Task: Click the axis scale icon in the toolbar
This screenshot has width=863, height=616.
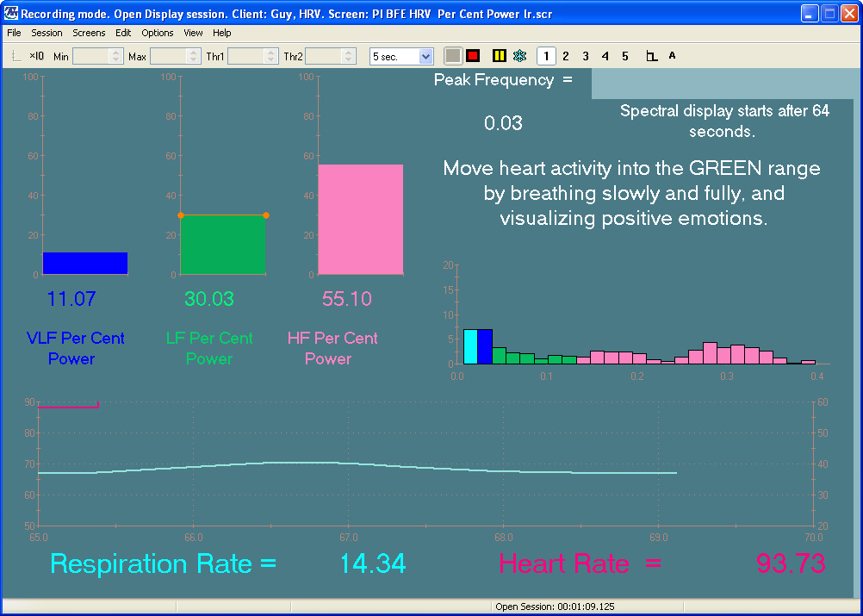Action: [652, 56]
